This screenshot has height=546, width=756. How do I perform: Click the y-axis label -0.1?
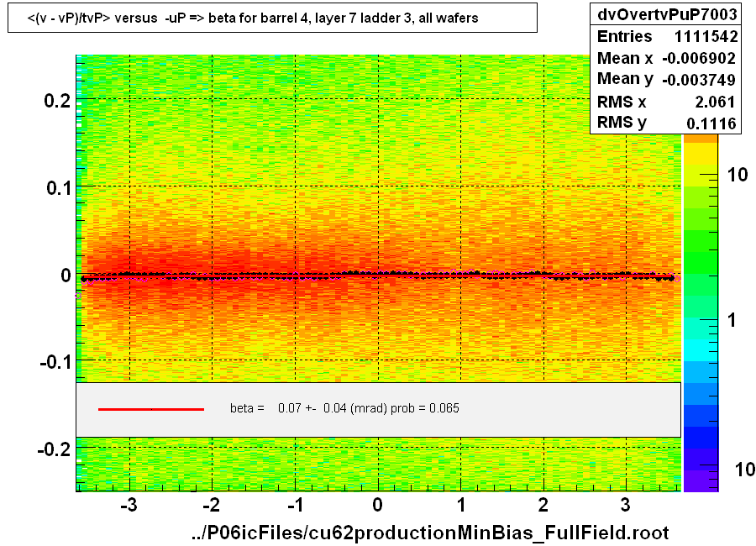55,362
